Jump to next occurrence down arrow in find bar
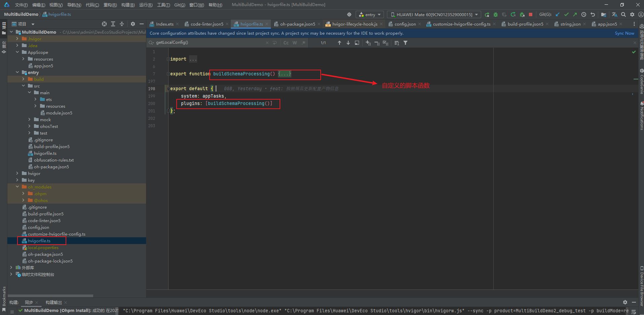 pyautogui.click(x=348, y=43)
